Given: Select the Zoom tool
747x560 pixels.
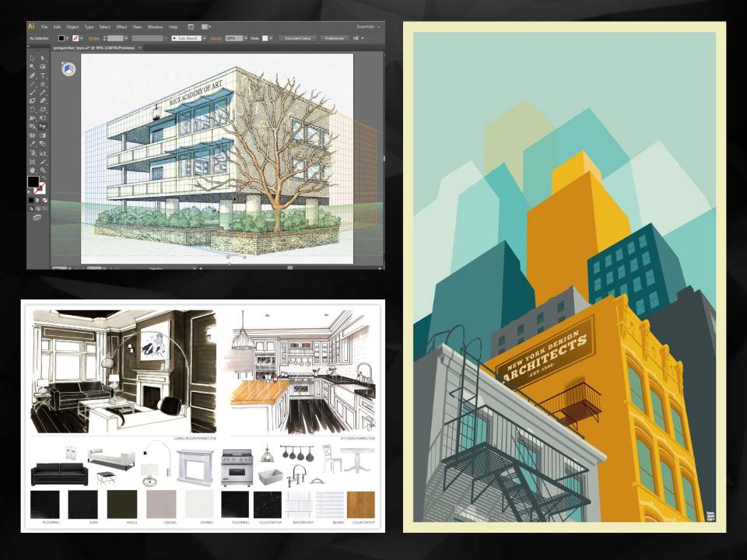Looking at the screenshot, I should (43, 170).
